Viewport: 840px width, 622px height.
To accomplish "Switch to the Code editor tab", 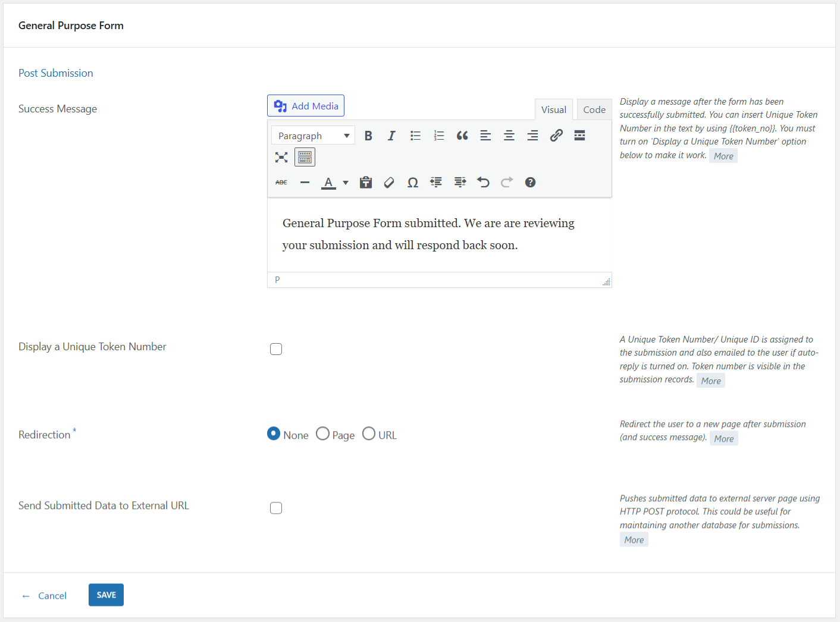I will (594, 110).
